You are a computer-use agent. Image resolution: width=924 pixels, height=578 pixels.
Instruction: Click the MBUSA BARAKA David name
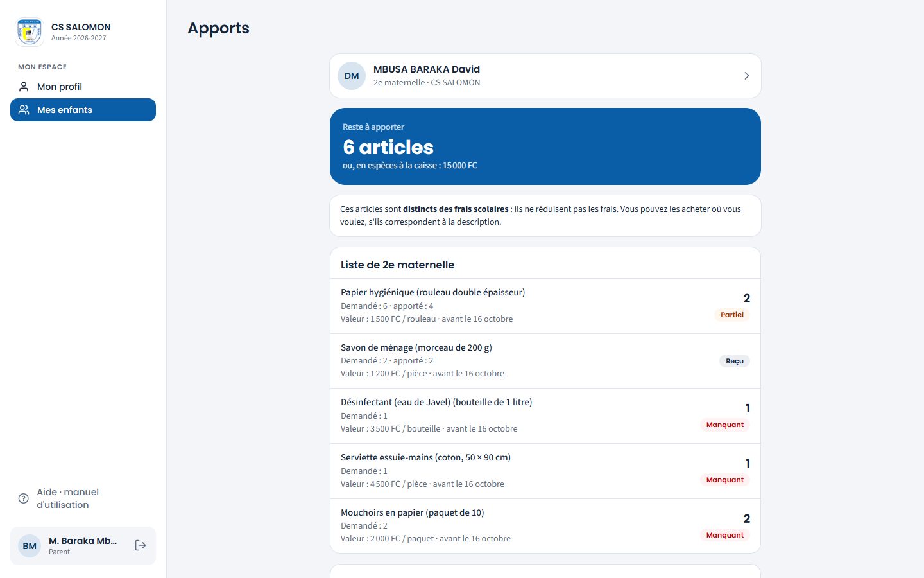[427, 69]
